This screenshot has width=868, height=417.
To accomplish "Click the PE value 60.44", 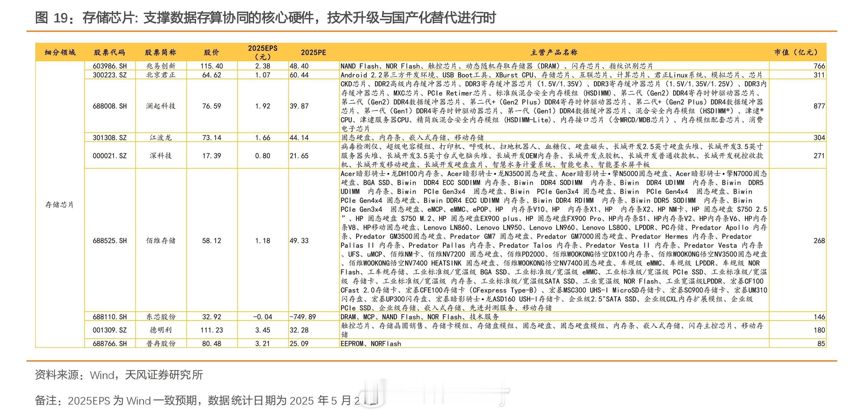I will pyautogui.click(x=299, y=75).
